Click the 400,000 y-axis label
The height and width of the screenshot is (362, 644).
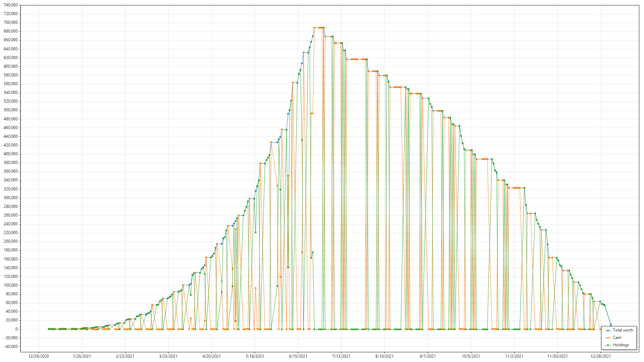[11, 154]
